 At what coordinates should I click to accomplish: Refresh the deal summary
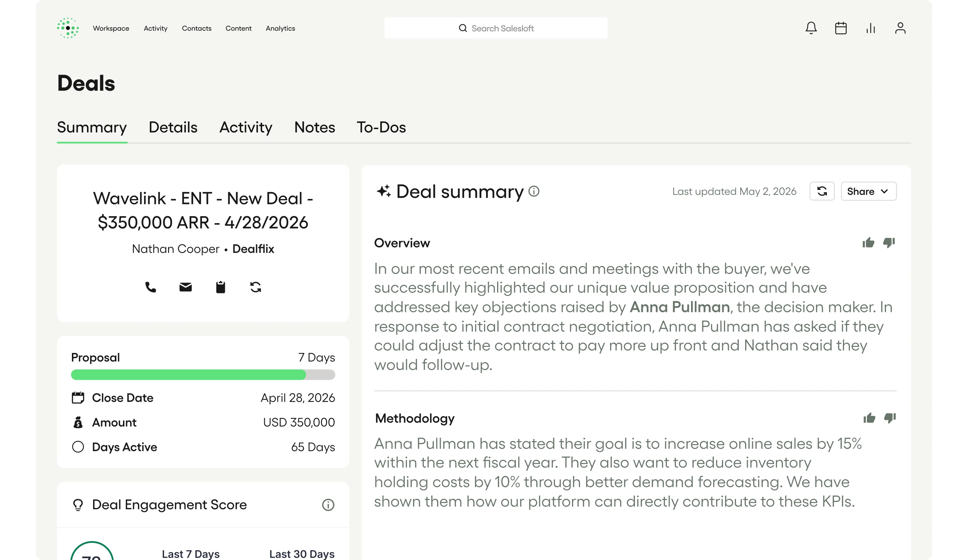pos(822,191)
